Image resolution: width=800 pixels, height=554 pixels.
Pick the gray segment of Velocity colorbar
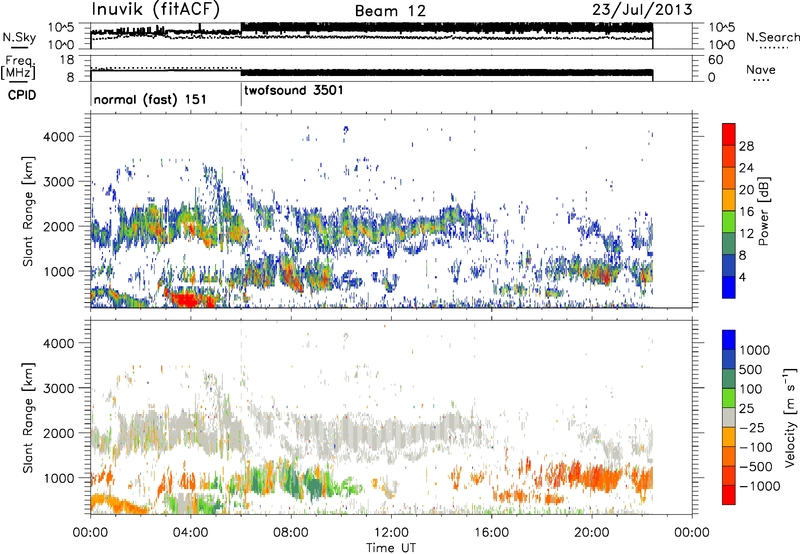729,417
